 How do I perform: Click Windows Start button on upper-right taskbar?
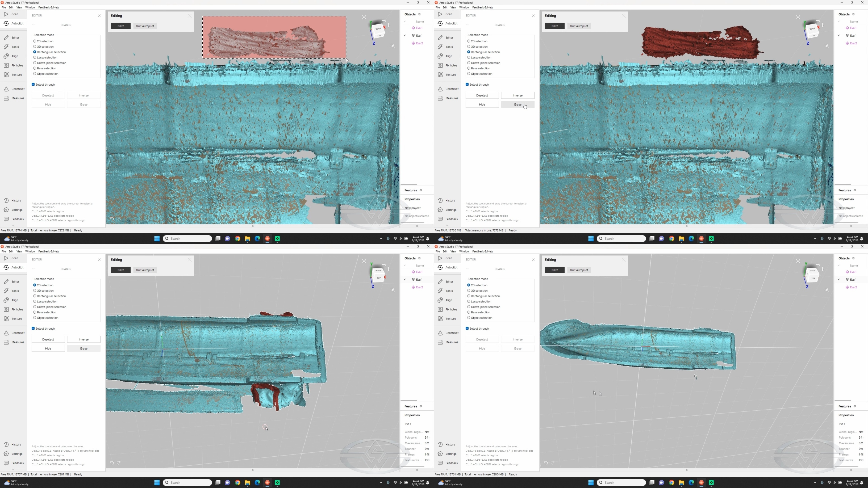click(591, 238)
